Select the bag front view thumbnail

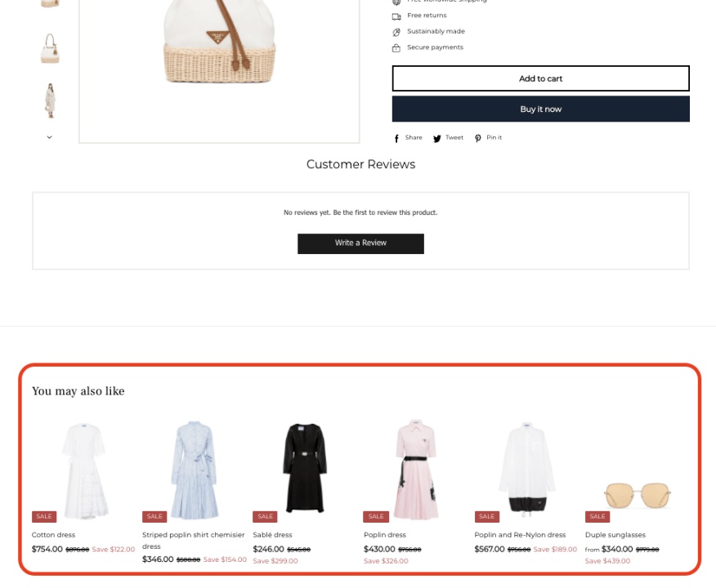(x=50, y=48)
